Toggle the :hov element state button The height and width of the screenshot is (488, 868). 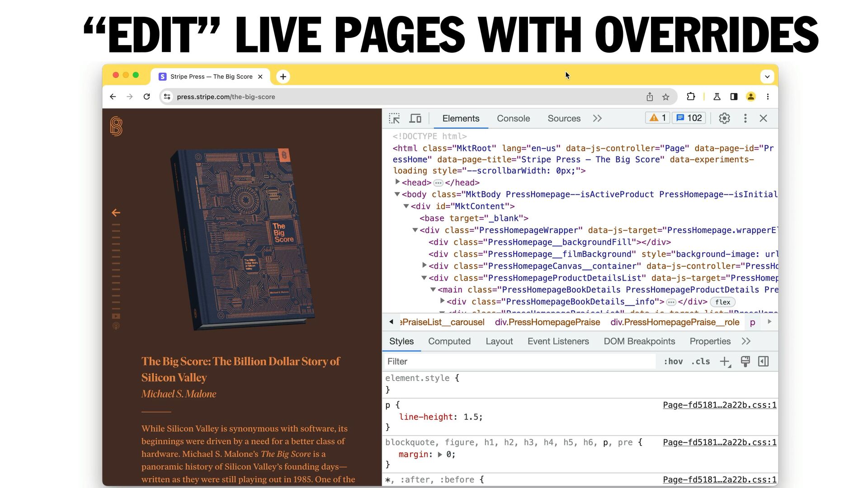coord(673,361)
